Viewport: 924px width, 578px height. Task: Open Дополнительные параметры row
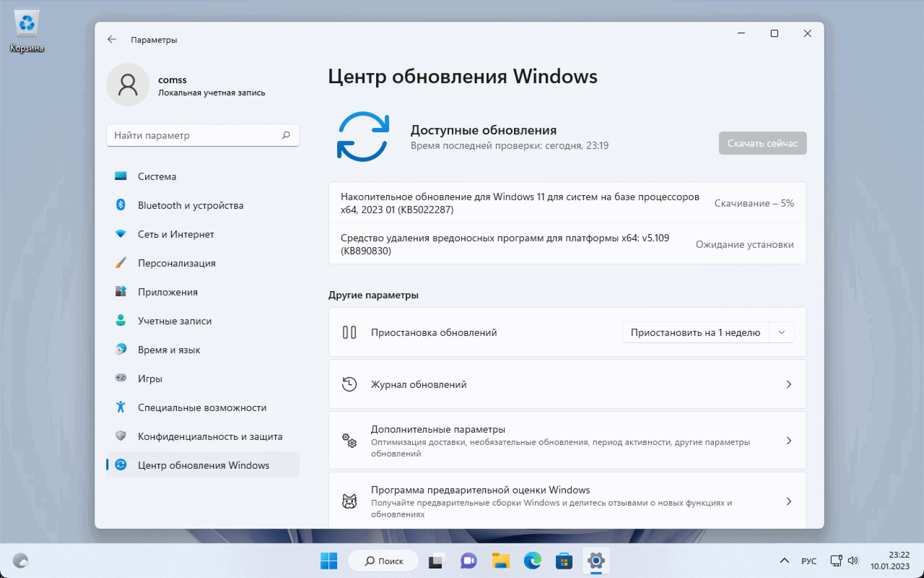click(567, 441)
